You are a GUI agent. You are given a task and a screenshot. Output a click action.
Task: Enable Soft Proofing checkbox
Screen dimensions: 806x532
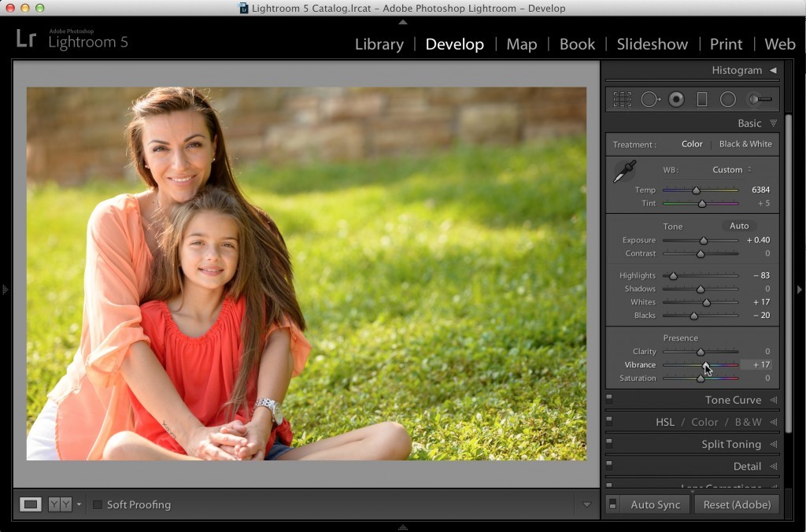click(97, 504)
